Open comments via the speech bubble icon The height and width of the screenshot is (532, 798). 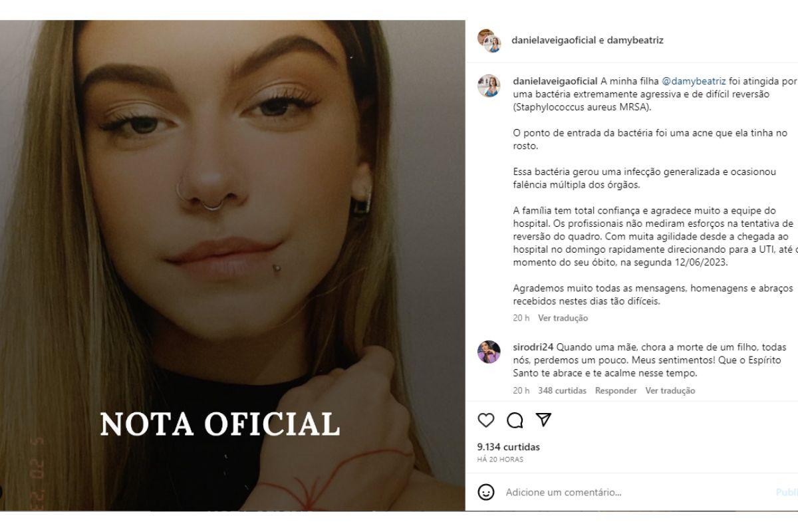515,420
